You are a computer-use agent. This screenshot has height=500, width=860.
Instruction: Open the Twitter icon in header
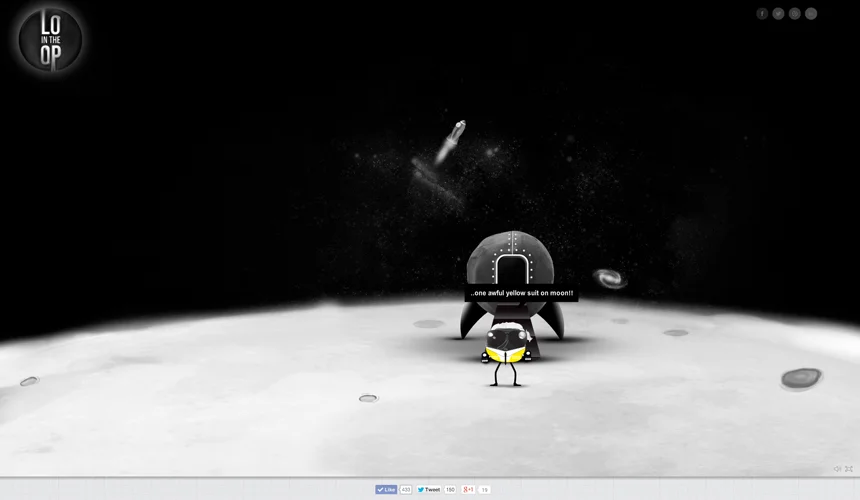(778, 14)
